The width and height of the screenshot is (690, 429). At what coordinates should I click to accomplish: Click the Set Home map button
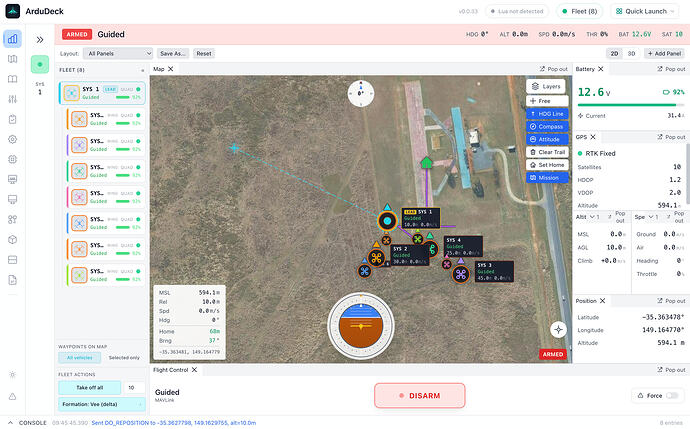(547, 165)
